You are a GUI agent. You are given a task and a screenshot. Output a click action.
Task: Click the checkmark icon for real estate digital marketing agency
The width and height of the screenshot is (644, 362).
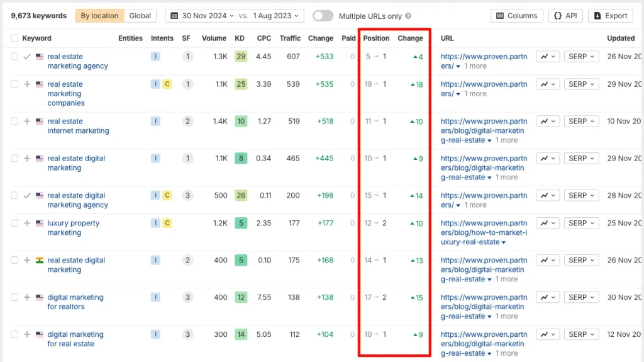(27, 195)
